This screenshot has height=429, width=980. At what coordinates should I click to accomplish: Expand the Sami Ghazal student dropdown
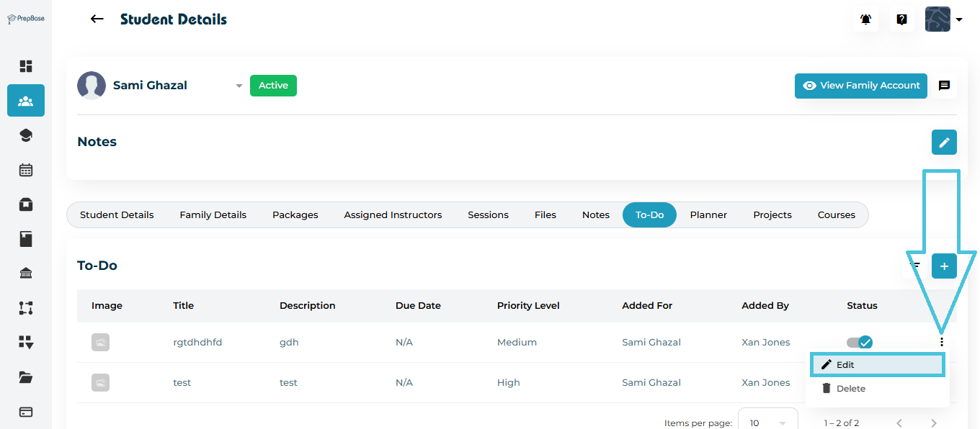(239, 86)
